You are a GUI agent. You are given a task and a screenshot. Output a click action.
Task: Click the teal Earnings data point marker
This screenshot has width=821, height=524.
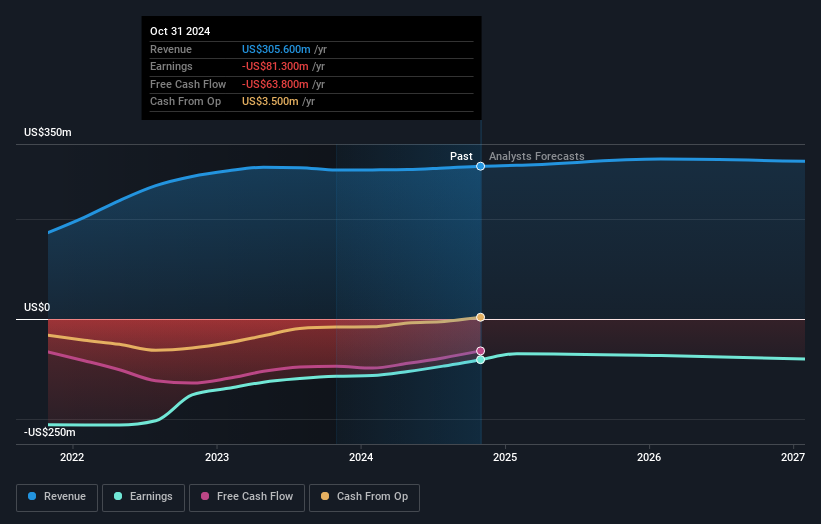pos(480,360)
